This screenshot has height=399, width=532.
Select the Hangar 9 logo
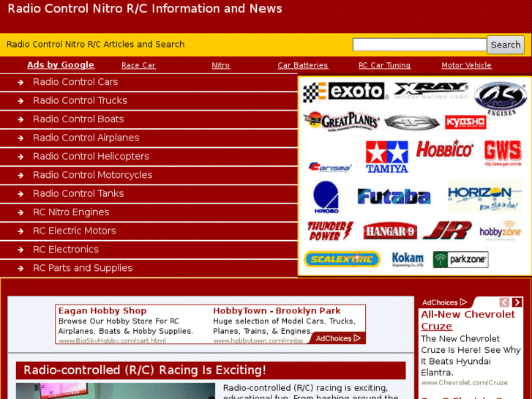tap(390, 231)
